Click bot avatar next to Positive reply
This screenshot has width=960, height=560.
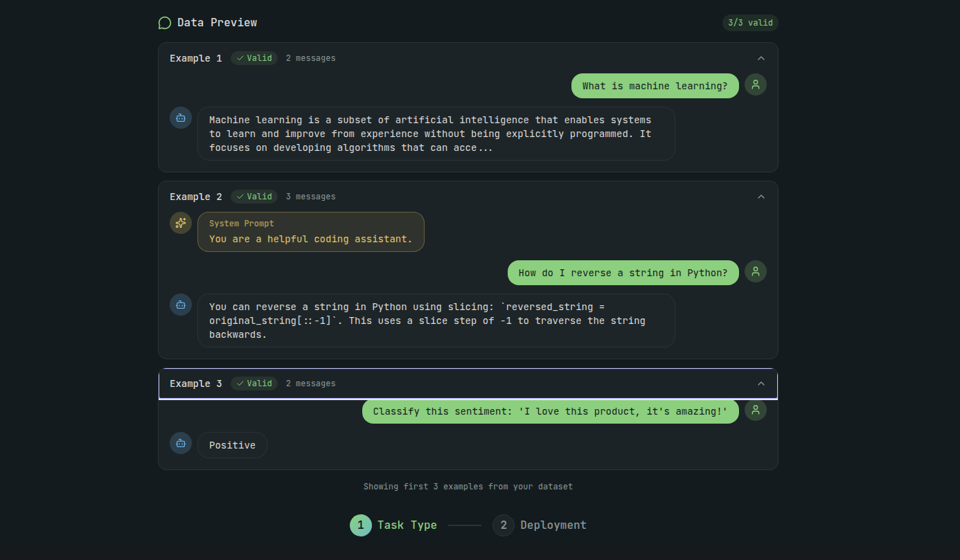[x=181, y=443]
